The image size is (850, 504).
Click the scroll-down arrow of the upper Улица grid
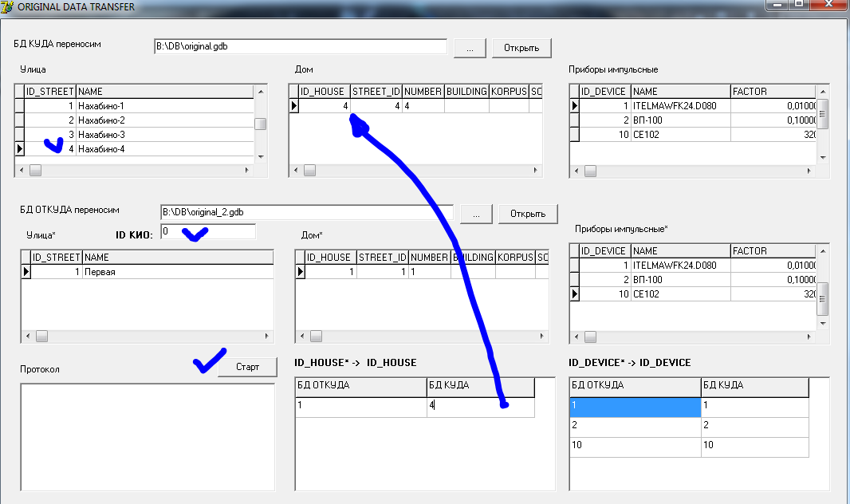pyautogui.click(x=260, y=157)
